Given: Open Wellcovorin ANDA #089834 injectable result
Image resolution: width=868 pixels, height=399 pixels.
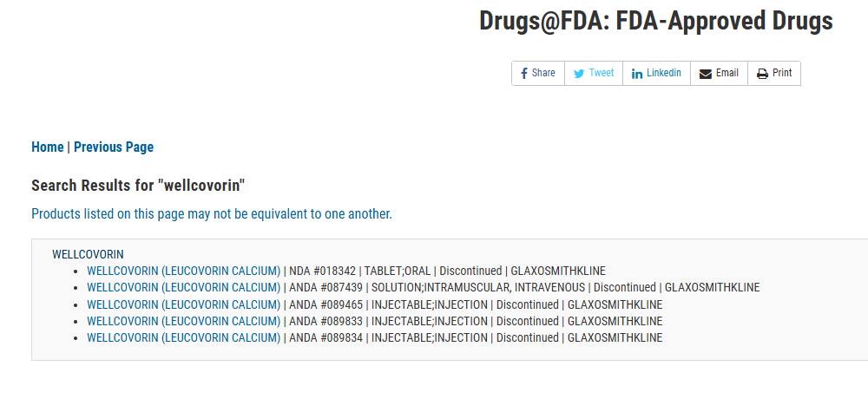Looking at the screenshot, I should pos(184,337).
